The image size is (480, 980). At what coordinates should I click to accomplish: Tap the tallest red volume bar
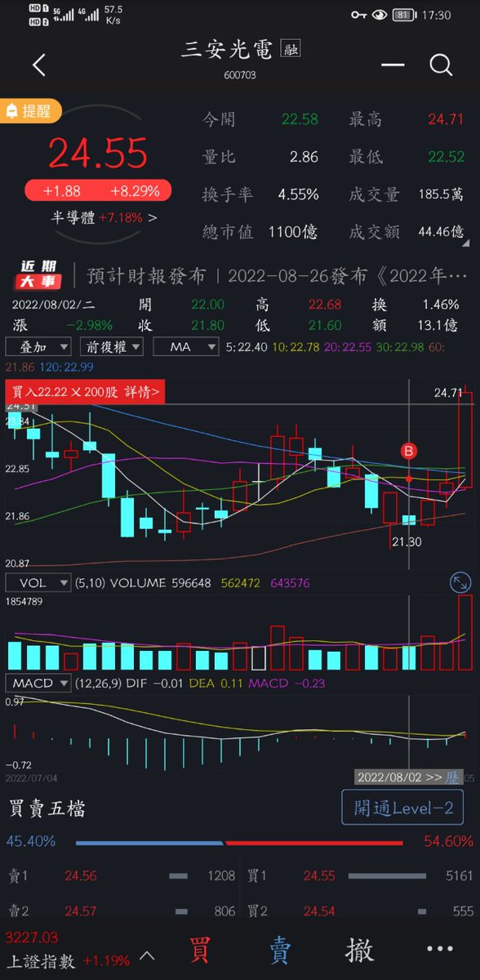click(465, 632)
